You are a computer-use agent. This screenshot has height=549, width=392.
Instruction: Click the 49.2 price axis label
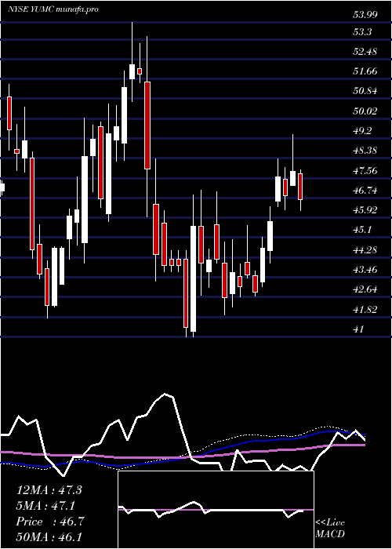(363, 131)
